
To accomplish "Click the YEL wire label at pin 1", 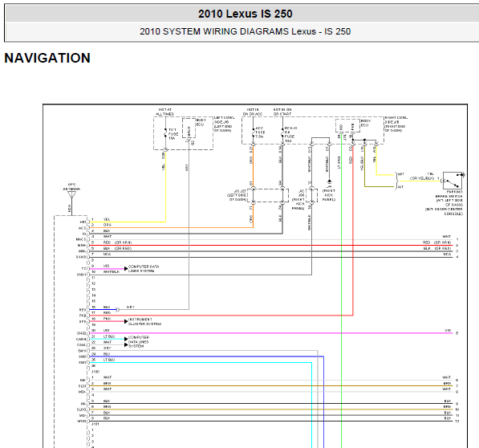I will click(107, 219).
